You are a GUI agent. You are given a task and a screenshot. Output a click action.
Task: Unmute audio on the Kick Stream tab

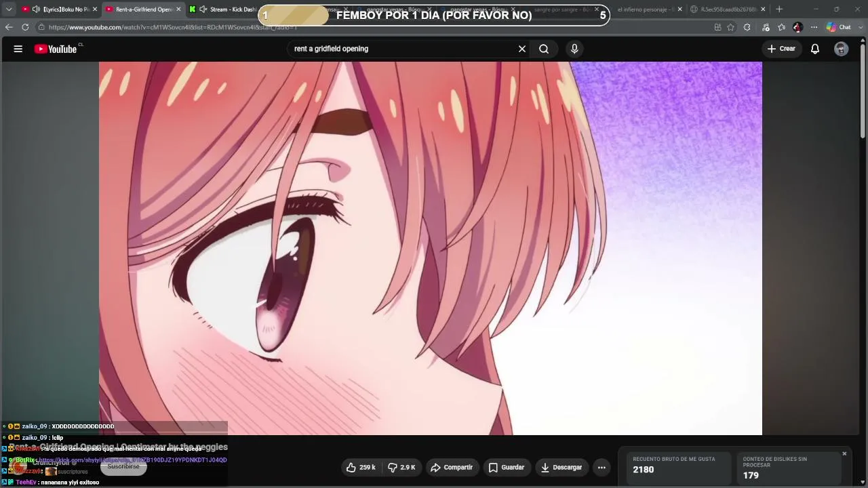[203, 9]
